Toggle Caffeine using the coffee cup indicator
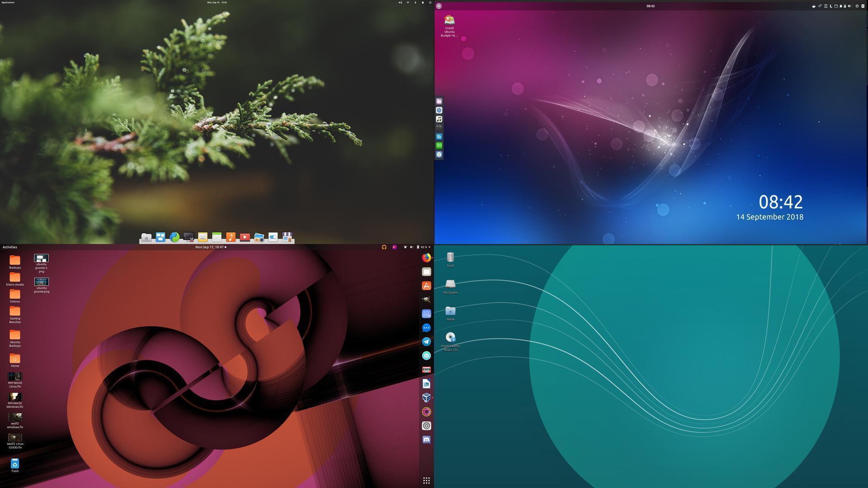The width and height of the screenshot is (868, 488). (x=814, y=6)
